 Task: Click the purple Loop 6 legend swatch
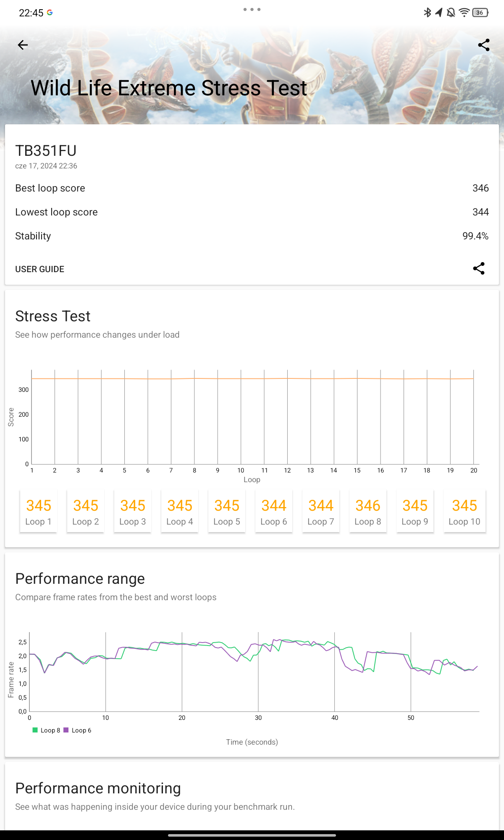(66, 730)
